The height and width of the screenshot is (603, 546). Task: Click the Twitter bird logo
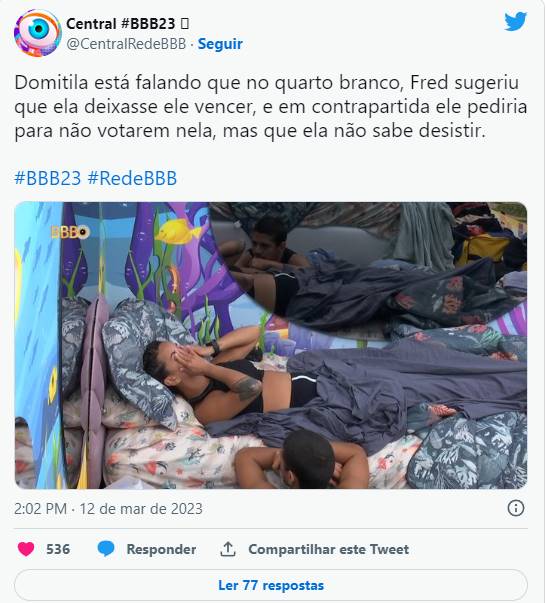pyautogui.click(x=516, y=21)
